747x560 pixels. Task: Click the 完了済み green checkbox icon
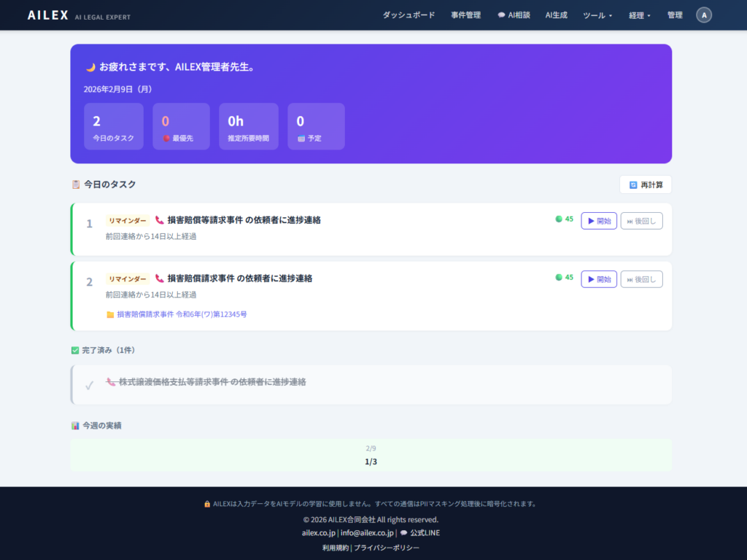[75, 350]
